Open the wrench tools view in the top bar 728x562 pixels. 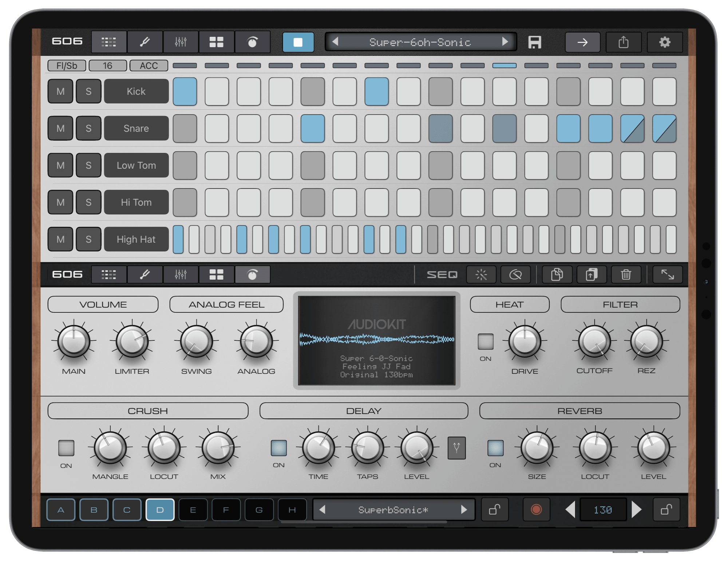(x=145, y=42)
